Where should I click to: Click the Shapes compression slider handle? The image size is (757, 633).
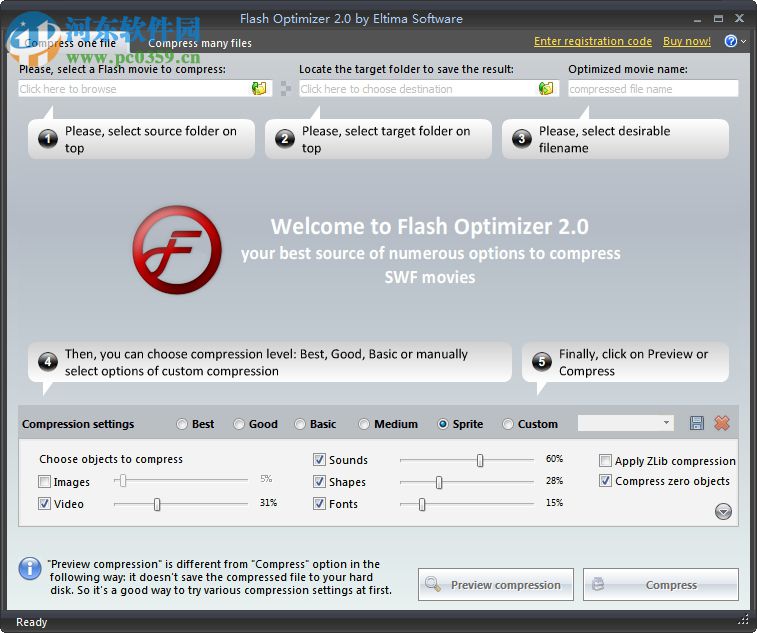(439, 482)
